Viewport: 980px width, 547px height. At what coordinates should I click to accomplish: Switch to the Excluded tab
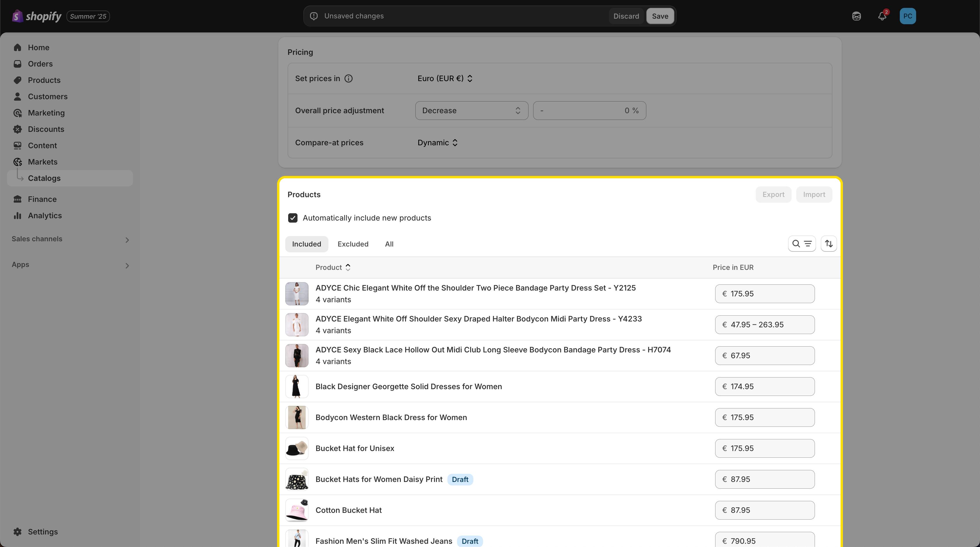pos(353,244)
